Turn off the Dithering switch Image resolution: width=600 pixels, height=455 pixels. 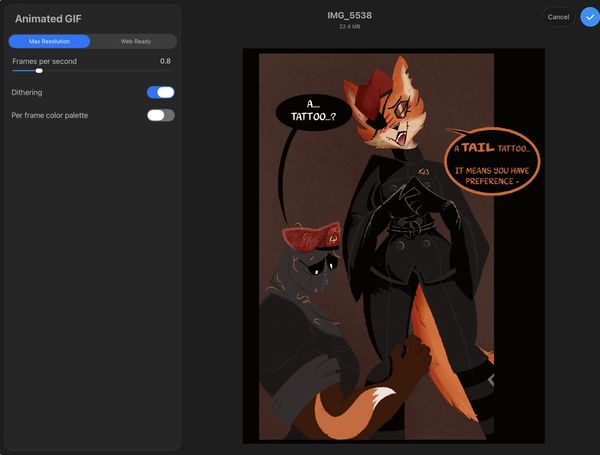pos(161,92)
